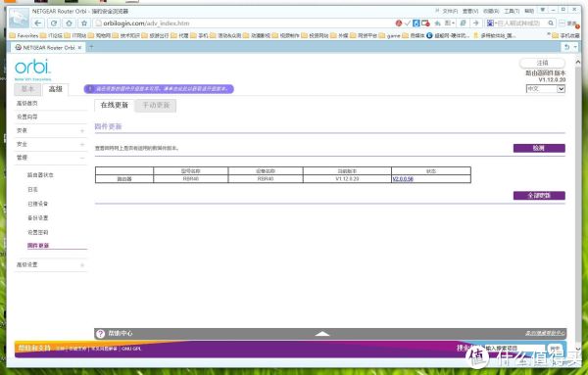Expand the 安装 sidebar section
588x375 pixels.
coord(51,130)
